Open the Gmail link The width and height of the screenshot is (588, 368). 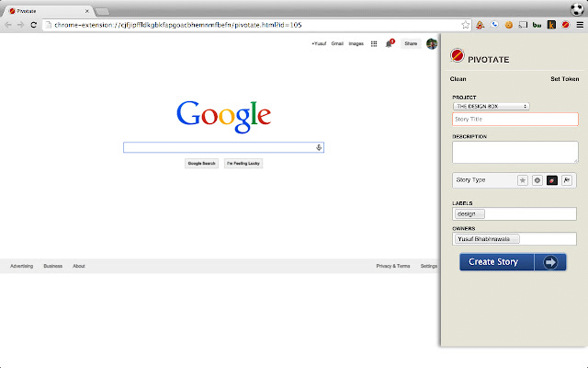tap(337, 43)
